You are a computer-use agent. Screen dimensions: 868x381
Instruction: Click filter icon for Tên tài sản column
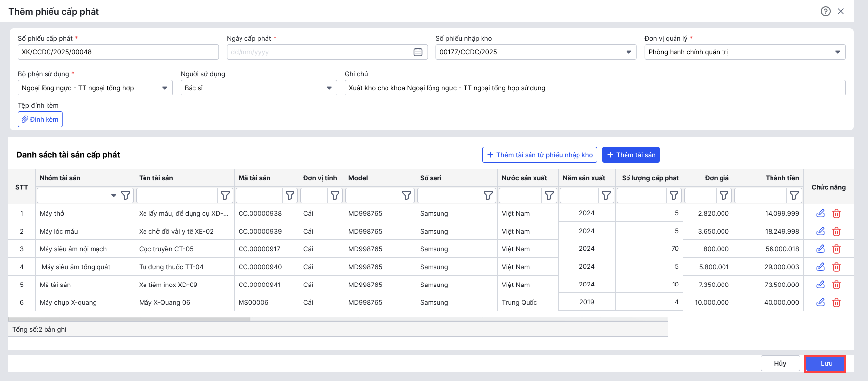(x=225, y=196)
